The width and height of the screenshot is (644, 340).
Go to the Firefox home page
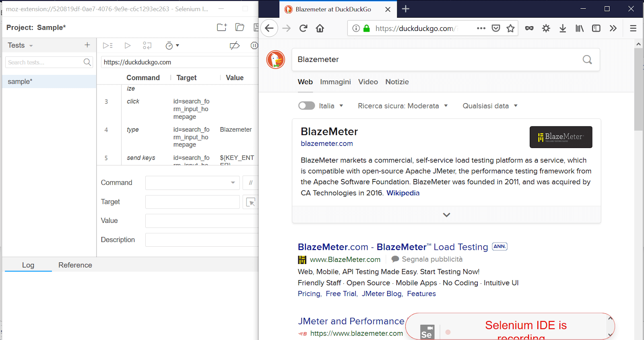(320, 28)
